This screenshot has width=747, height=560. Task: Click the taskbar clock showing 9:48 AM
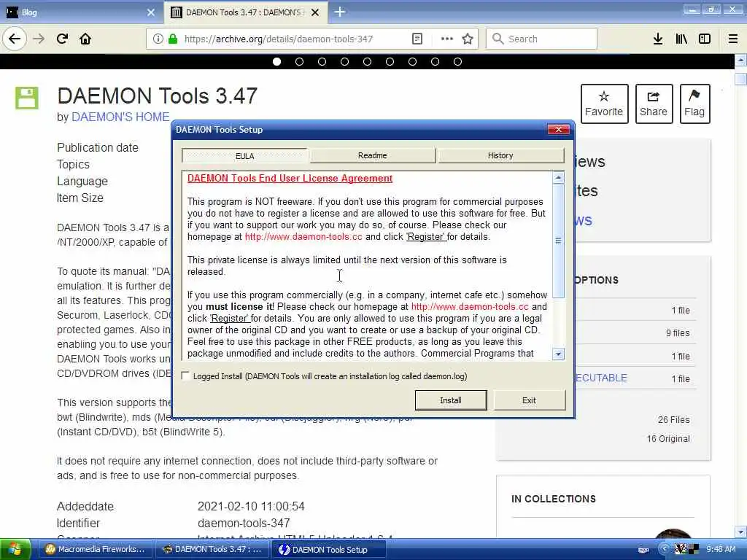point(721,549)
